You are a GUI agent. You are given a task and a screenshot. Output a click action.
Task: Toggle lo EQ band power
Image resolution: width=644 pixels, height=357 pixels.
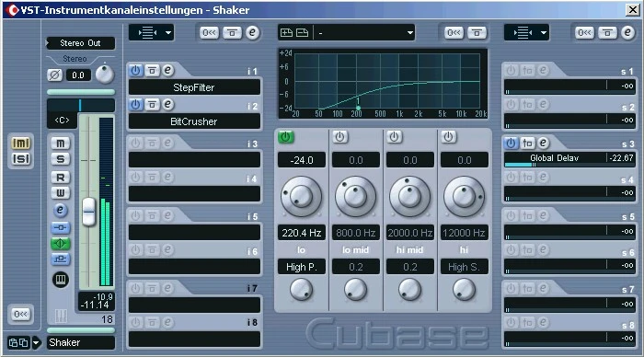tap(286, 137)
